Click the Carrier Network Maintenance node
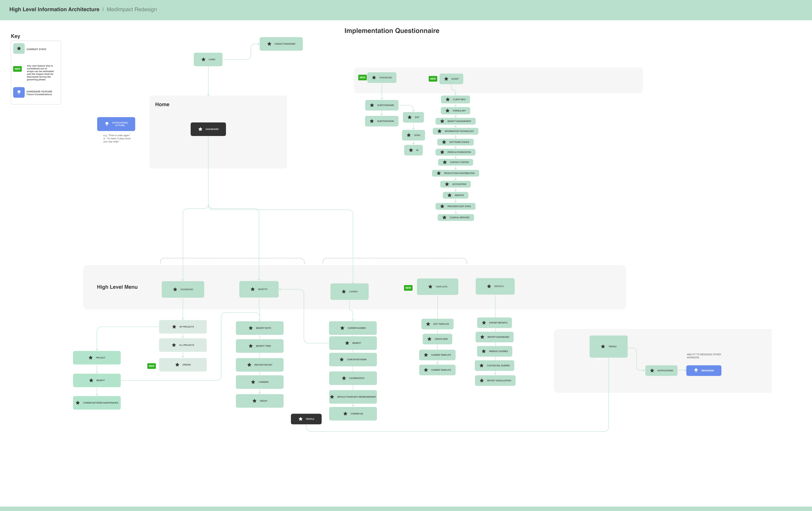This screenshot has width=812, height=511. [97, 403]
